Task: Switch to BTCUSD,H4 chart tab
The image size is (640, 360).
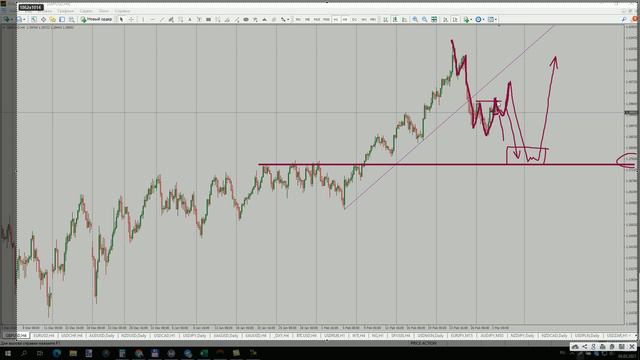Action: (307, 336)
